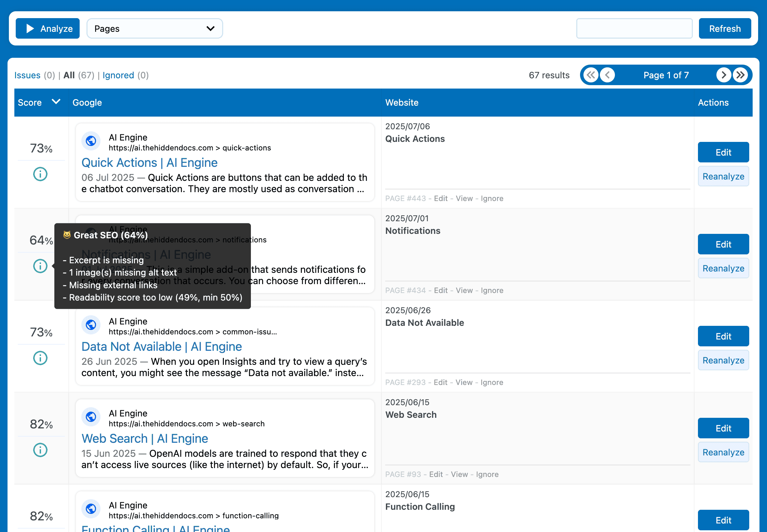Click the Ignore link under PAGE #434
This screenshot has height=532, width=767.
tap(492, 290)
